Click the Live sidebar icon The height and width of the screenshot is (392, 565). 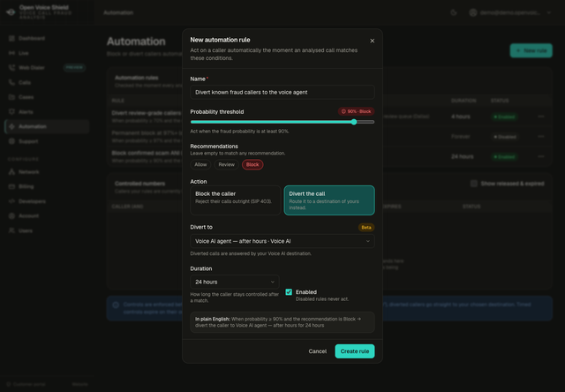point(11,53)
